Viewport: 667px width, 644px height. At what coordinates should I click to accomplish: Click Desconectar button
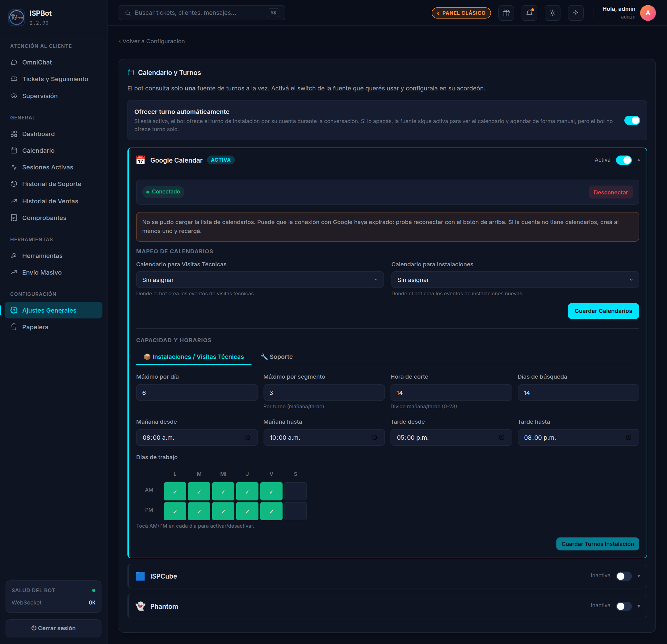point(611,192)
